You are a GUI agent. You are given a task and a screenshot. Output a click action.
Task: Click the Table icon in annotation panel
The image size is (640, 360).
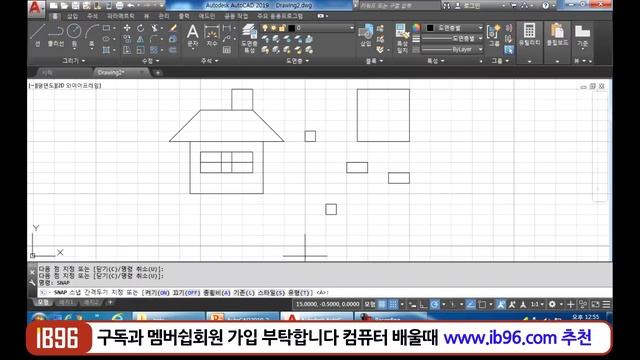click(227, 50)
